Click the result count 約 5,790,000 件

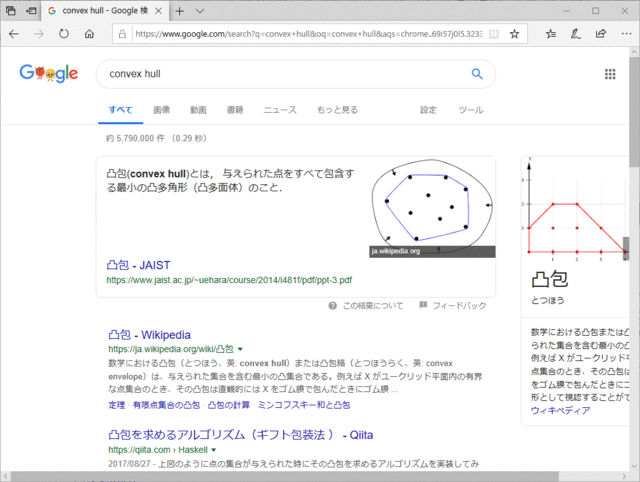click(136, 138)
